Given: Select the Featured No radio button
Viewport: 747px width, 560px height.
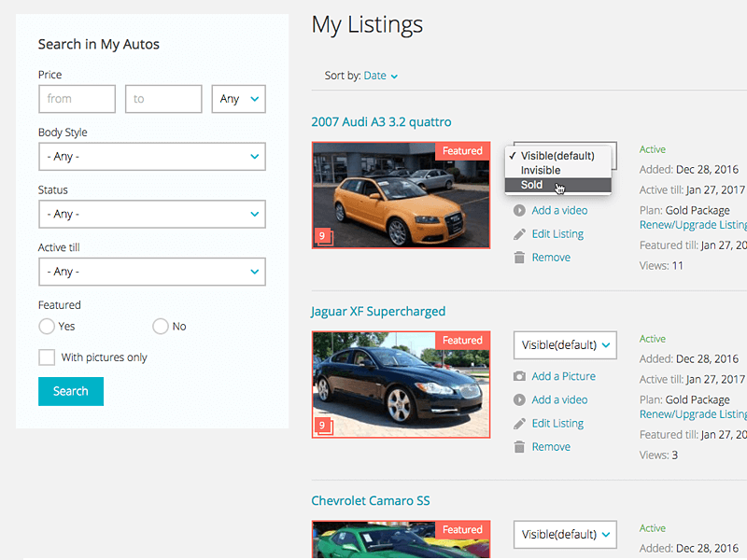Looking at the screenshot, I should click(x=161, y=326).
